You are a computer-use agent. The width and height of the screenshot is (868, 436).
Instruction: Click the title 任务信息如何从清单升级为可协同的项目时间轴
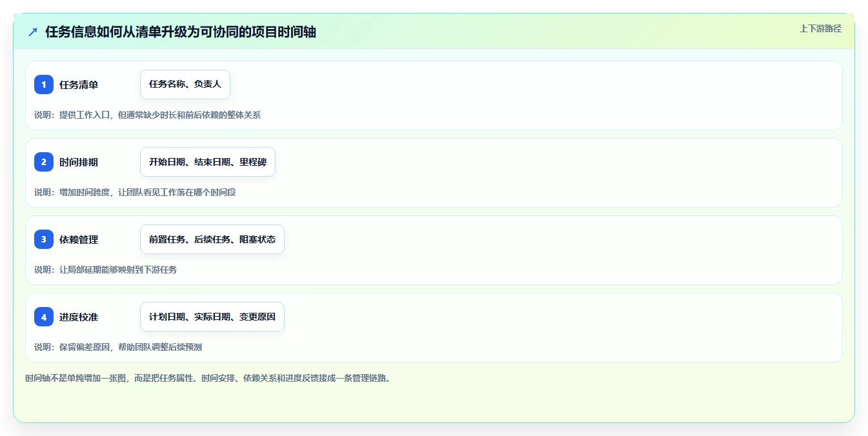pos(181,32)
